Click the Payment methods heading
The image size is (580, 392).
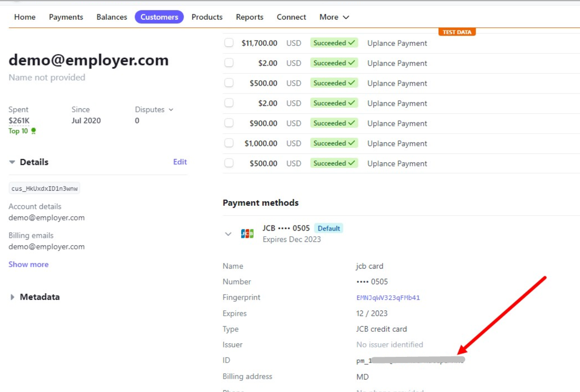point(261,203)
